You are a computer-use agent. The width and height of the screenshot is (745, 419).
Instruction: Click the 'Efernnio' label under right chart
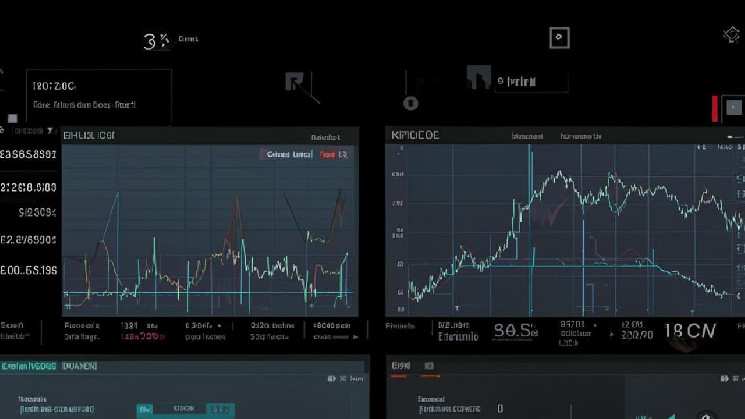tap(458, 337)
